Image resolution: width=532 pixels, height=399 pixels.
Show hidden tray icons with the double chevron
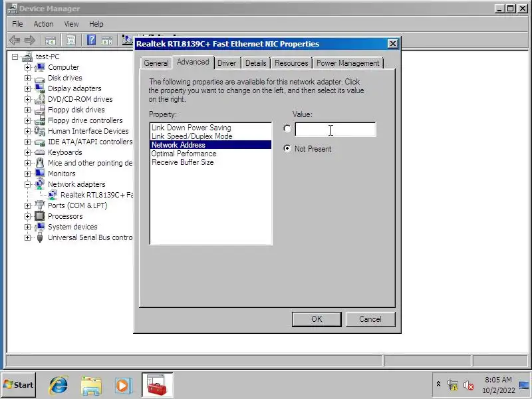[x=438, y=384]
